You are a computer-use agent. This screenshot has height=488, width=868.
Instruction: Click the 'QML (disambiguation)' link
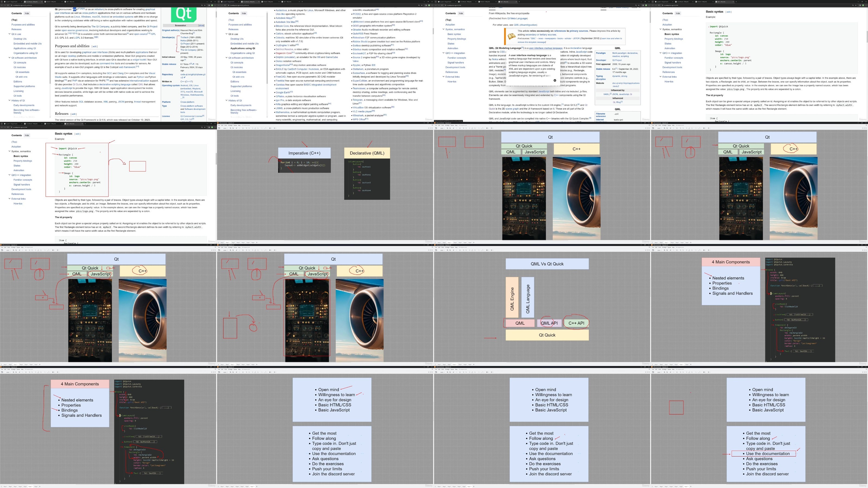(525, 25)
